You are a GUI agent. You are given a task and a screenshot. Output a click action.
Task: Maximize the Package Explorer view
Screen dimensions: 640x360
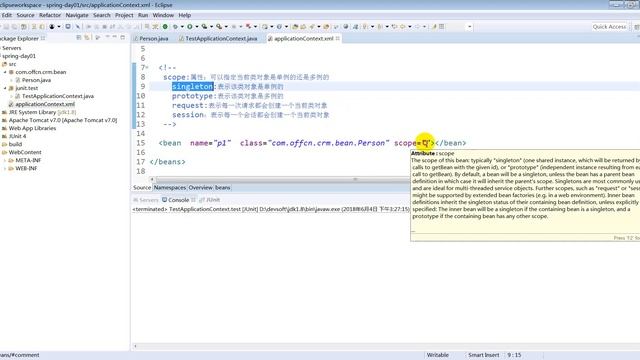point(122,38)
